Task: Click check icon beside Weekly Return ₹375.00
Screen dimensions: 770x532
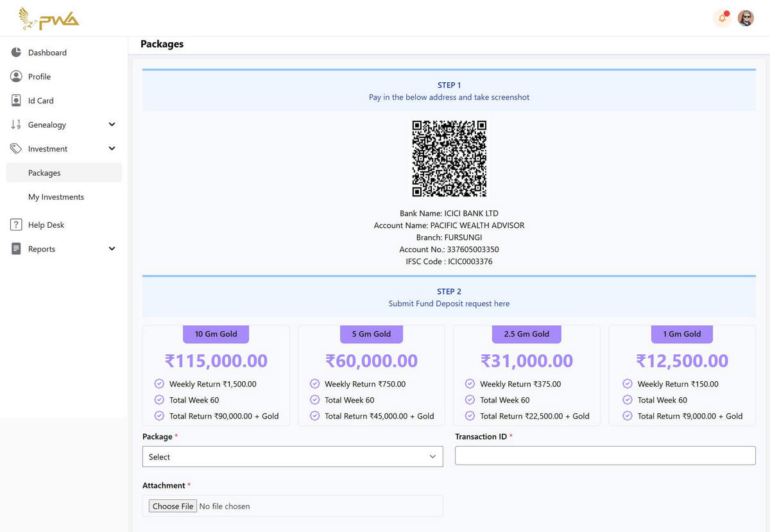Action: [x=470, y=384]
